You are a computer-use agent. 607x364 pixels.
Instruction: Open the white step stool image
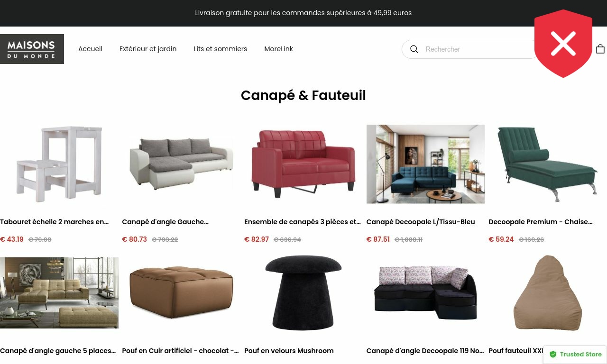tap(59, 164)
